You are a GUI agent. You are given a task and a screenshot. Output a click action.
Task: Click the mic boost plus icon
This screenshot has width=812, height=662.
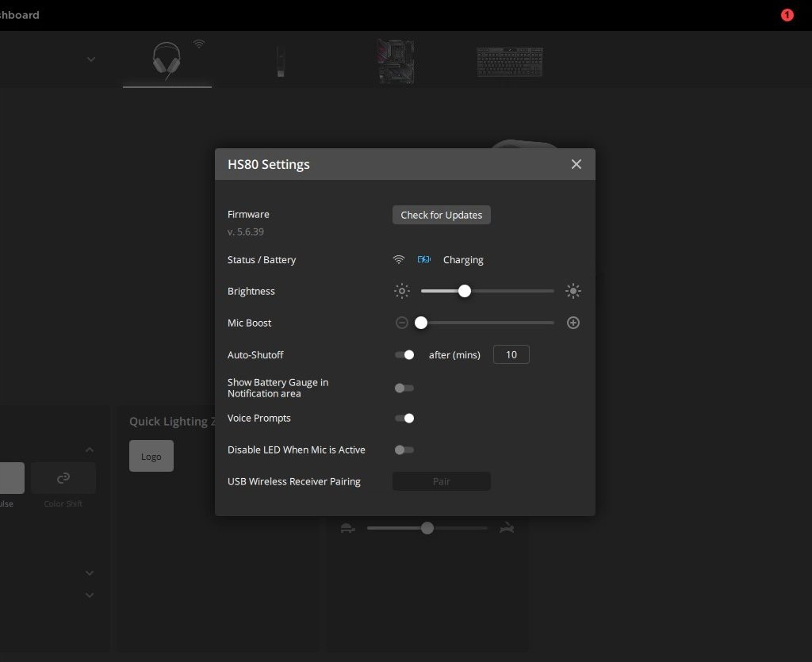[573, 323]
